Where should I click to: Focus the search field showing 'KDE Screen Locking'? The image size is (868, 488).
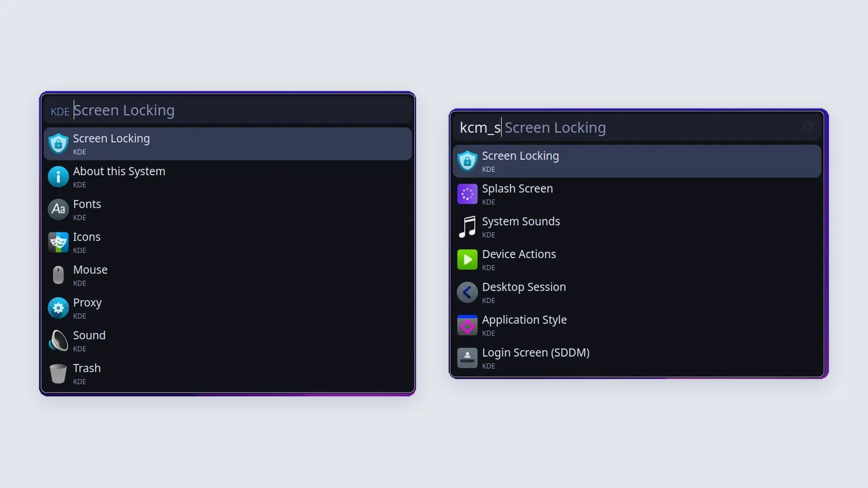click(x=227, y=110)
